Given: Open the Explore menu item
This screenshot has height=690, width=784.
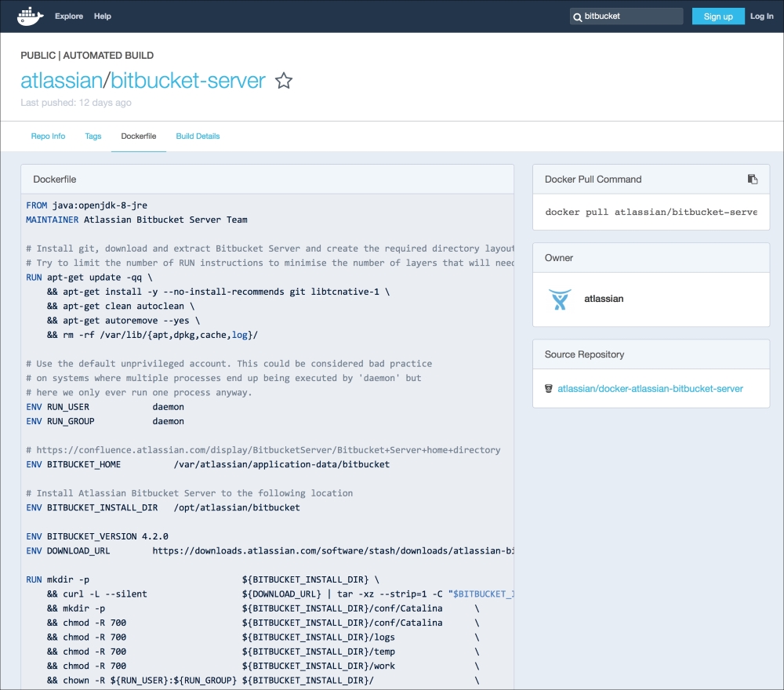Looking at the screenshot, I should coord(69,16).
